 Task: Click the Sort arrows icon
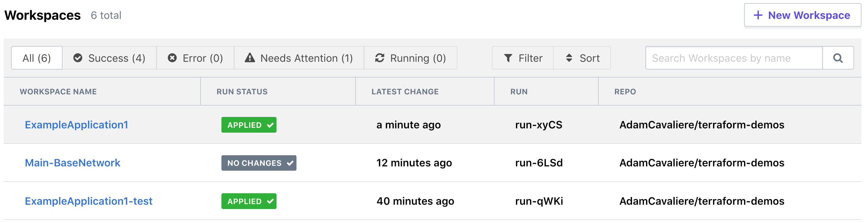(x=569, y=58)
